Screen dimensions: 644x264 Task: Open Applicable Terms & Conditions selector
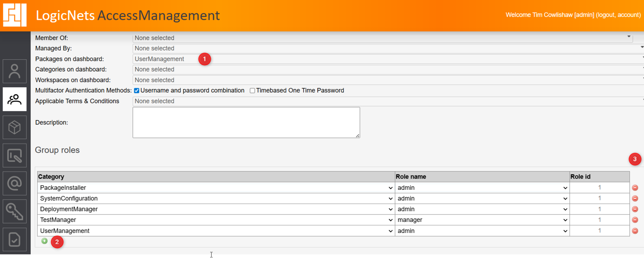point(386,101)
